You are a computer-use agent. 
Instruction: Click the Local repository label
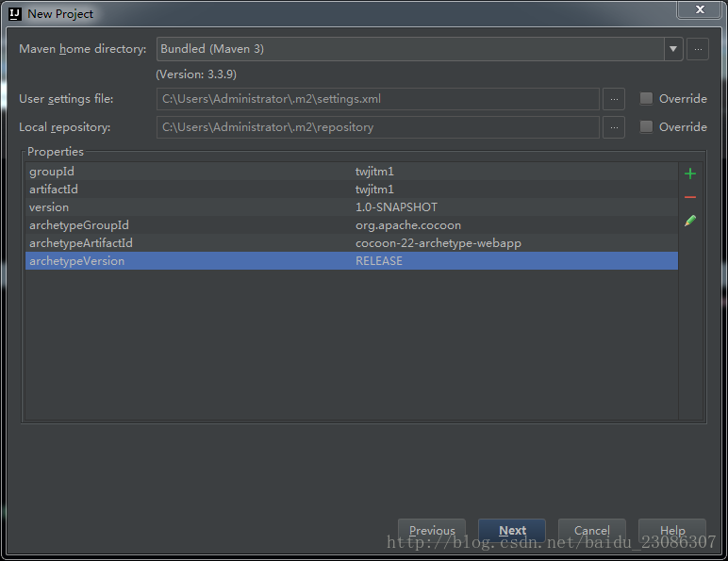tap(64, 127)
